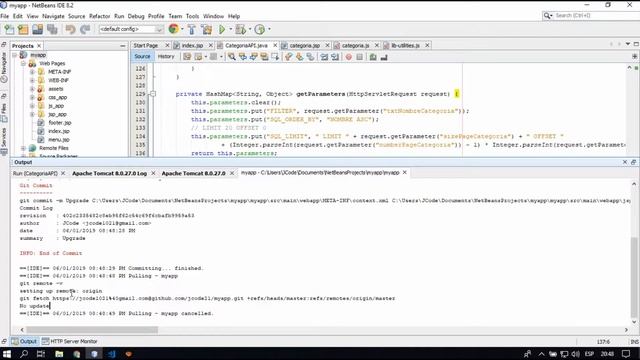
Task: Collapse the myapp project node
Action: click(x=15, y=55)
